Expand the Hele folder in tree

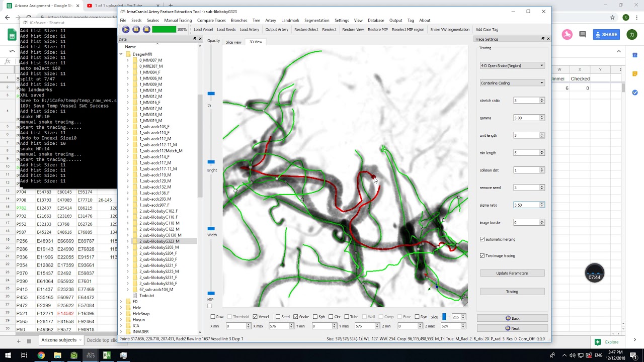pyautogui.click(x=121, y=308)
